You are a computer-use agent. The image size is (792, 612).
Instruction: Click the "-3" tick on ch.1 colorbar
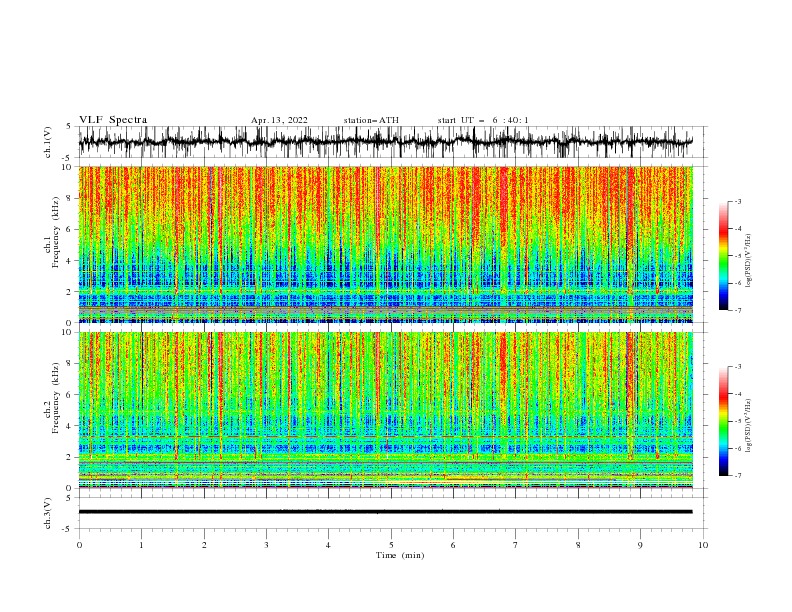738,201
